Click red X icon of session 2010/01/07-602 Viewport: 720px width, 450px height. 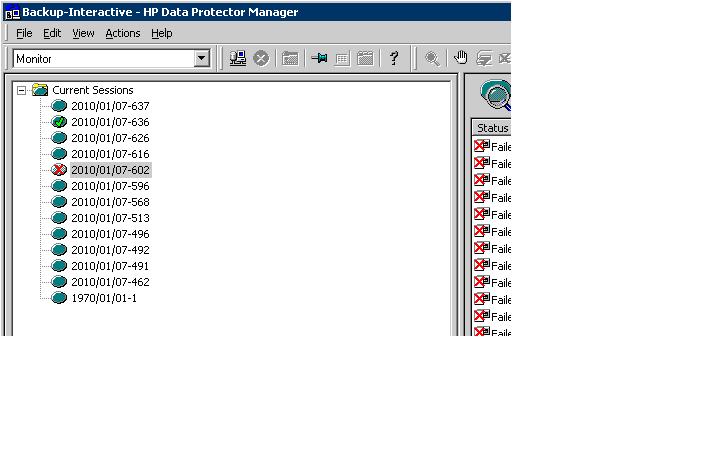click(x=59, y=170)
